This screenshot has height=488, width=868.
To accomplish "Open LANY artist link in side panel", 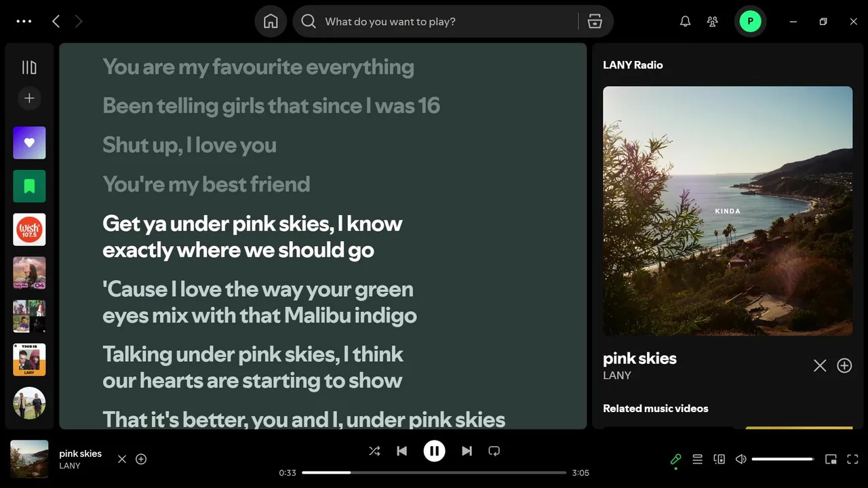I will point(617,375).
